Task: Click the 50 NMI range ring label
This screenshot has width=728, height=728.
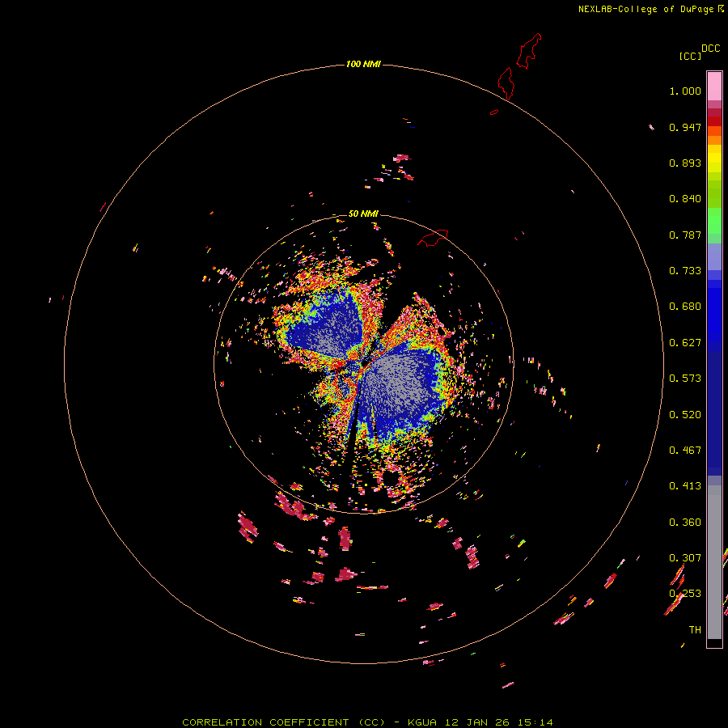Action: coord(363,214)
